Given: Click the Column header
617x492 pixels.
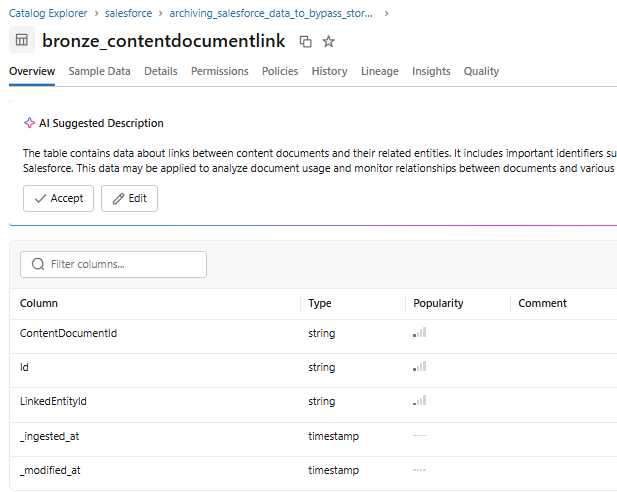Looking at the screenshot, I should coord(39,303).
